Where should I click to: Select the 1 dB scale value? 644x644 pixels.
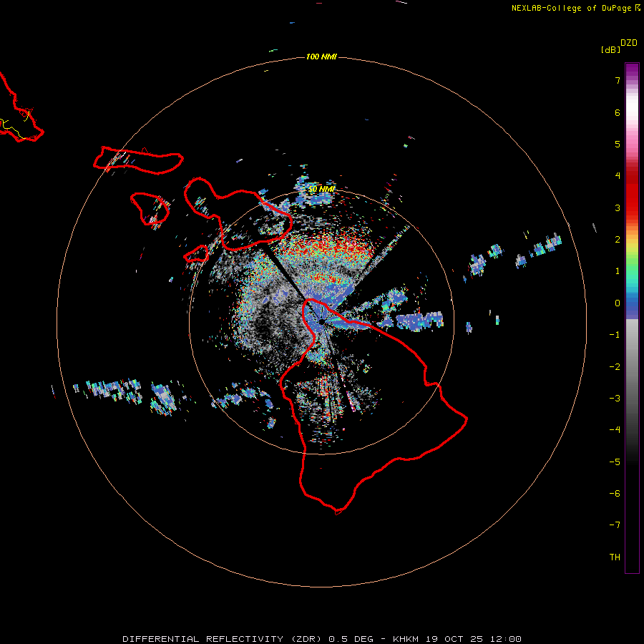618,271
